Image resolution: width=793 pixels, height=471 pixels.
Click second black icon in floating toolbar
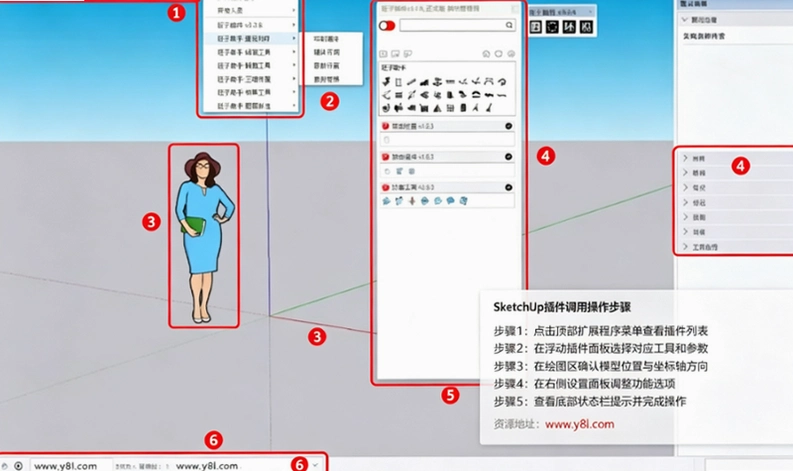tap(552, 27)
